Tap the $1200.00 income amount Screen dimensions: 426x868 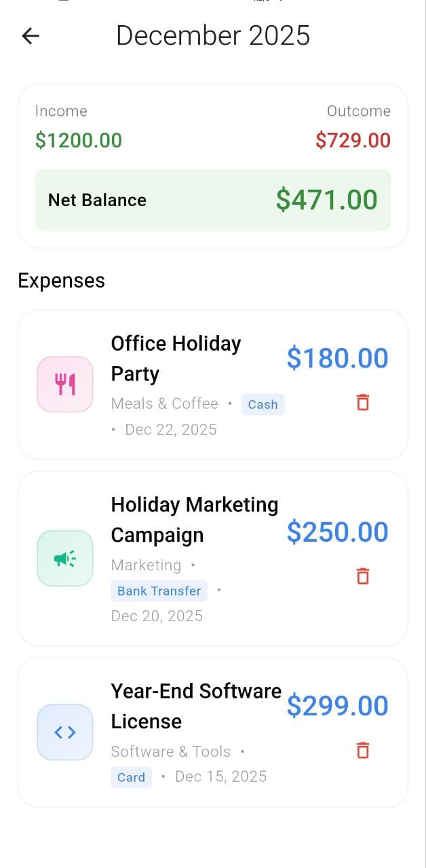click(79, 140)
